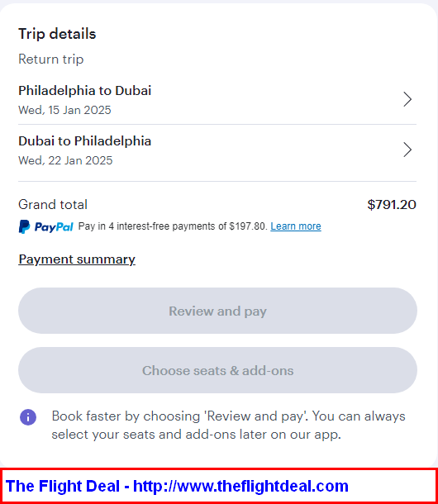Click the Return trip label
This screenshot has width=438, height=504.
point(50,59)
